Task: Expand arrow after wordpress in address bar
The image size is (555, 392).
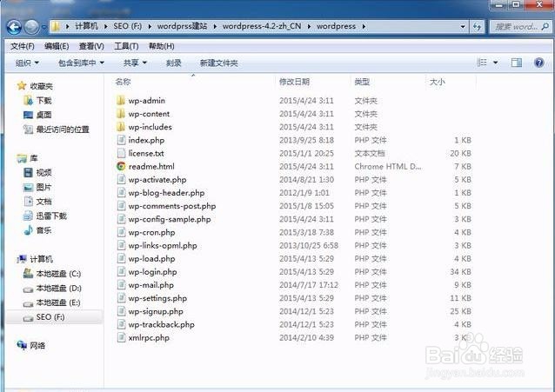Action: click(x=364, y=26)
